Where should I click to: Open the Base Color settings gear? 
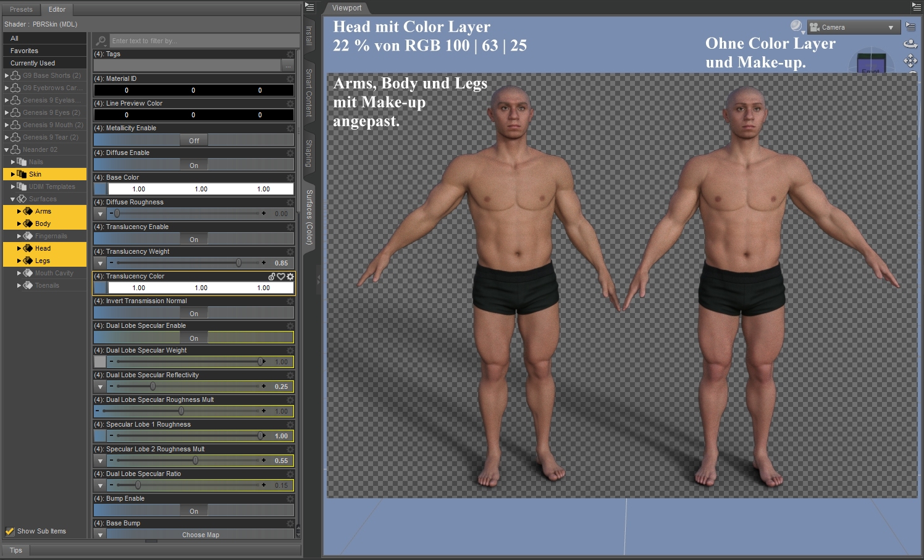coord(290,178)
